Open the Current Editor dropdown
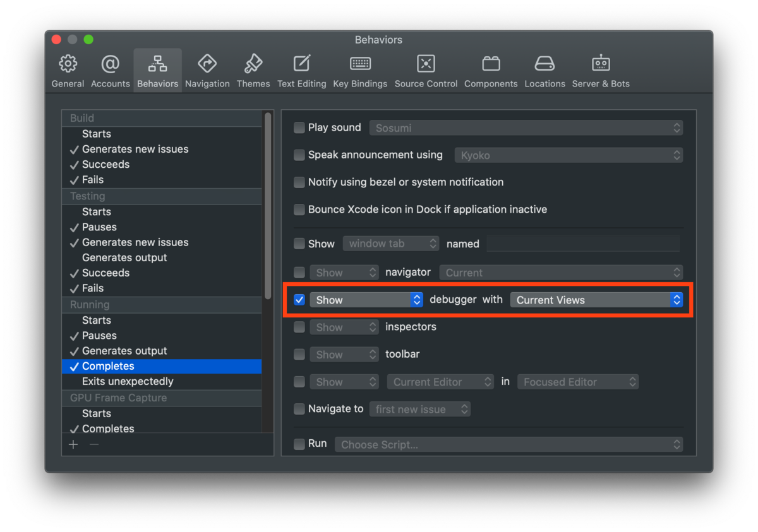Viewport: 758px width, 532px height. point(440,382)
